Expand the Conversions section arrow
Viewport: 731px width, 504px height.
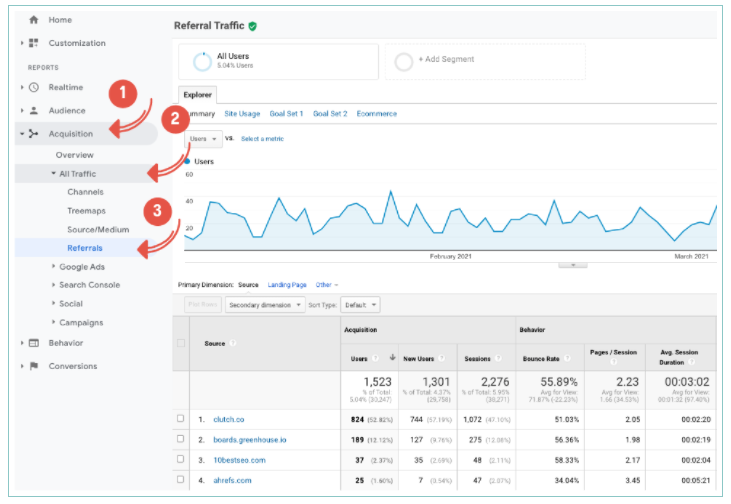click(22, 366)
